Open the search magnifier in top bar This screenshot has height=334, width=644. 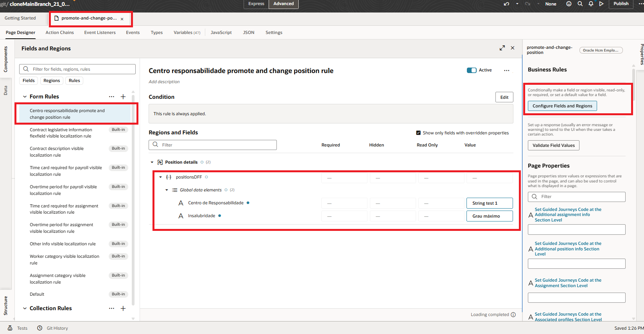click(x=580, y=4)
